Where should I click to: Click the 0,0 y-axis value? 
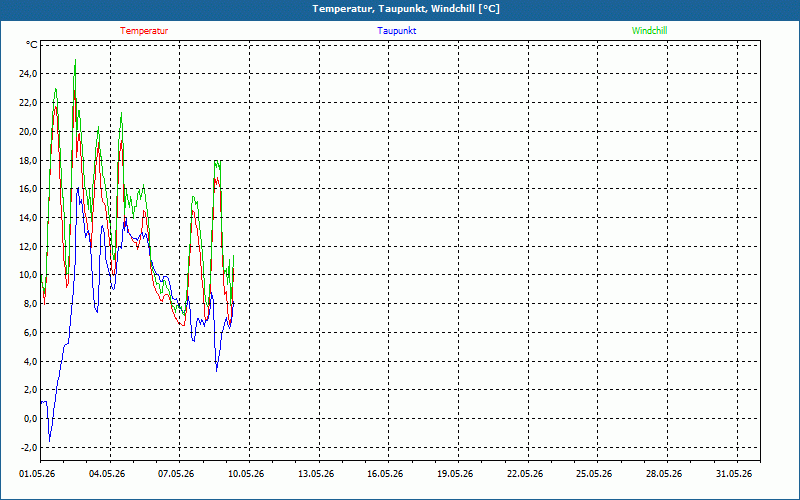pyautogui.click(x=30, y=419)
